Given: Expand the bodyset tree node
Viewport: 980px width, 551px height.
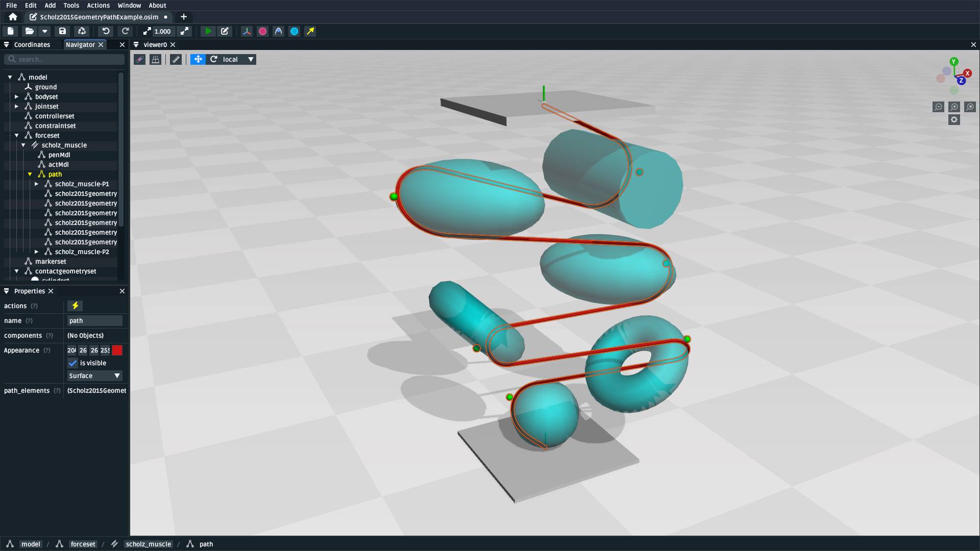Looking at the screenshot, I should tap(17, 97).
